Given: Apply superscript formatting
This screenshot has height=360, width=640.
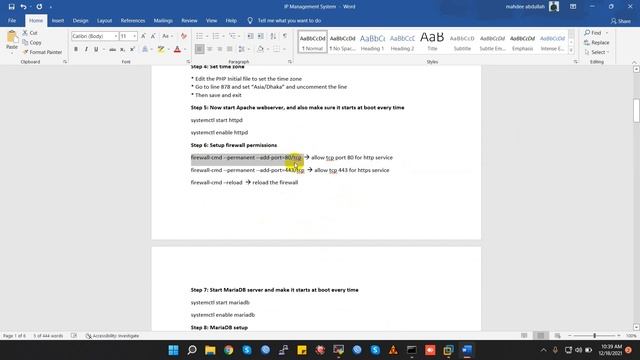Looking at the screenshot, I should pos(132,49).
